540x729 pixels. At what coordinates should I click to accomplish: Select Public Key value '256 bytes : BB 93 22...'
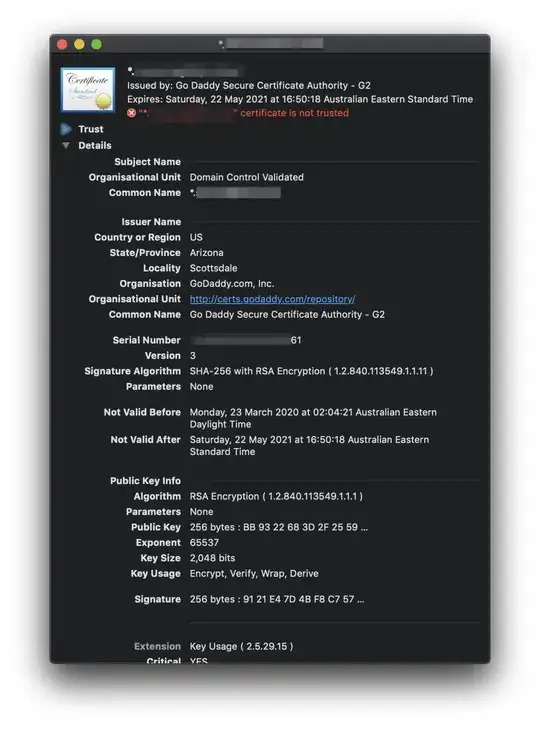click(279, 527)
